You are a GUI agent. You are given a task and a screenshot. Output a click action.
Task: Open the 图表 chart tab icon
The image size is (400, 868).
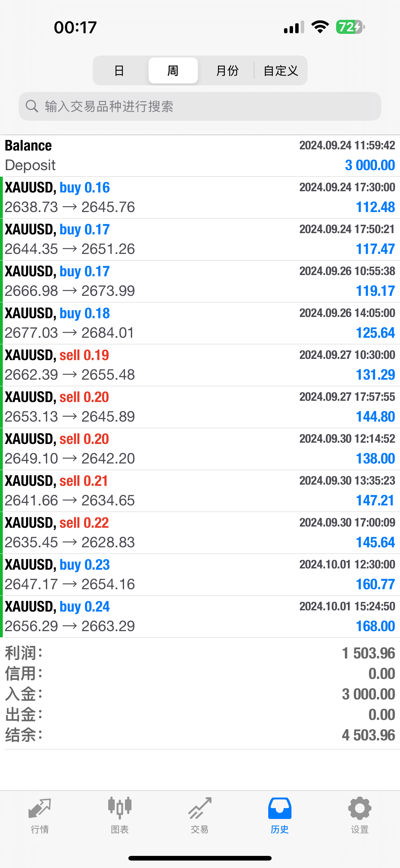(120, 808)
